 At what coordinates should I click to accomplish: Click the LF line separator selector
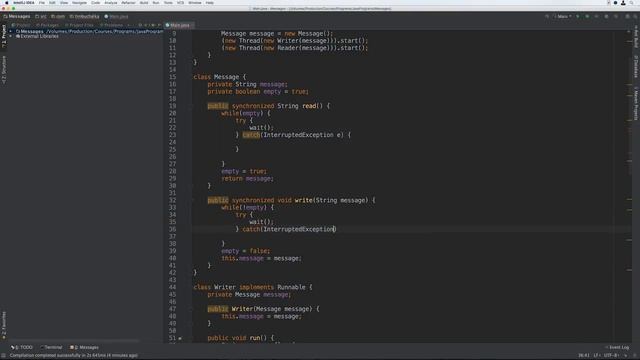click(596, 356)
